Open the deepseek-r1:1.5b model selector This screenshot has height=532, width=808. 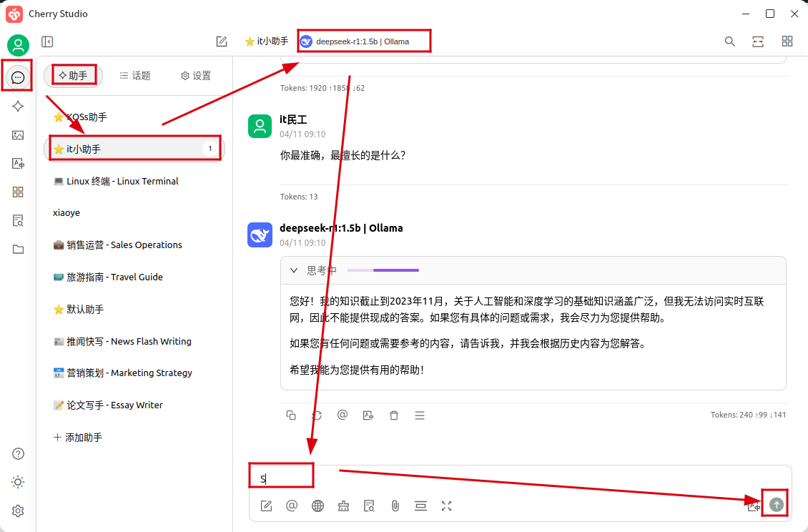[363, 41]
